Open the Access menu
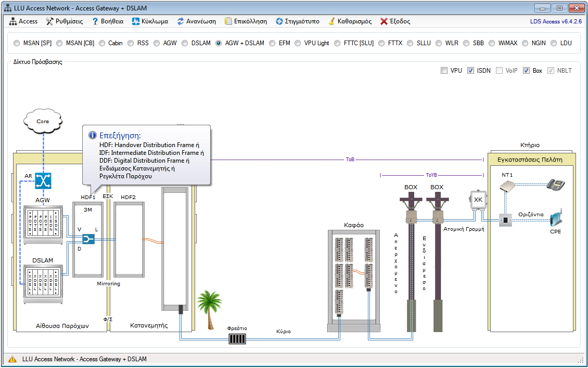The image size is (588, 368). pos(23,21)
